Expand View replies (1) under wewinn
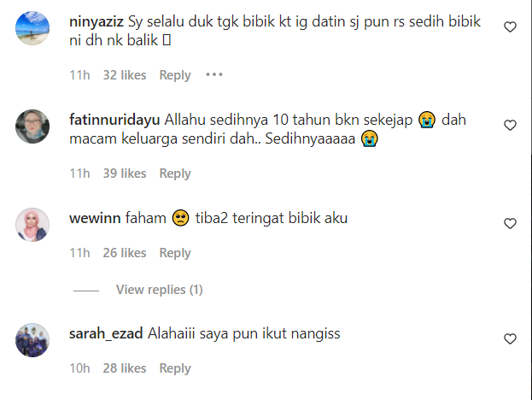 point(159,290)
